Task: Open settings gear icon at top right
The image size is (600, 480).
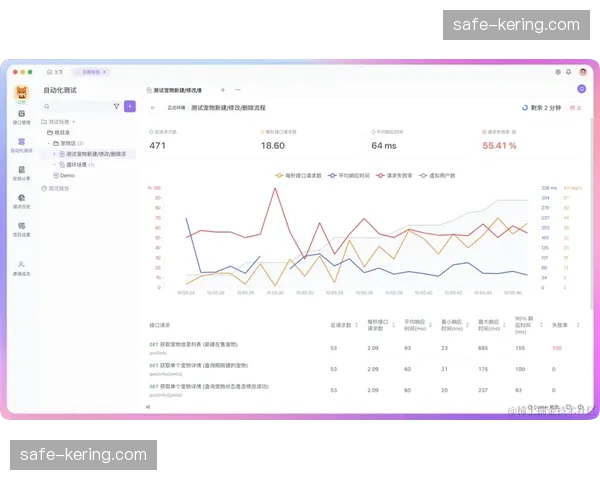Action: [558, 72]
